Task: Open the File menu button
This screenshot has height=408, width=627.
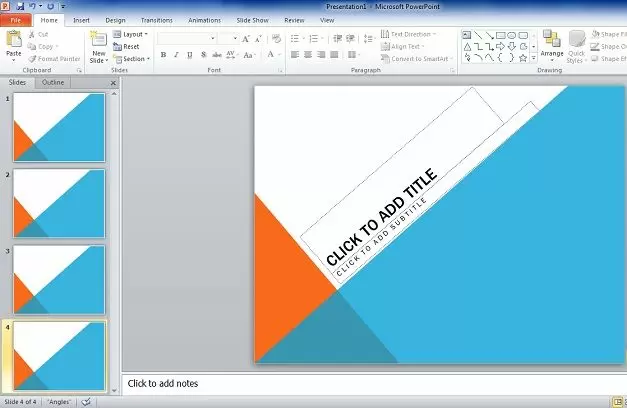Action: pos(16,19)
